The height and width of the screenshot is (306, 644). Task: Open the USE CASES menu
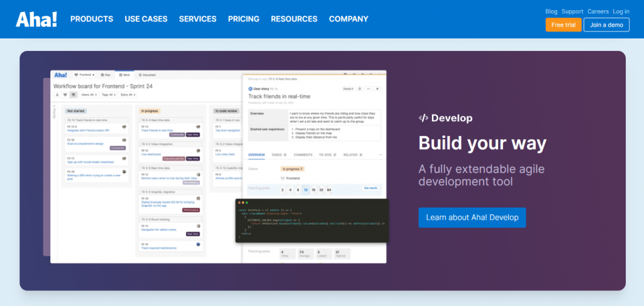[146, 19]
